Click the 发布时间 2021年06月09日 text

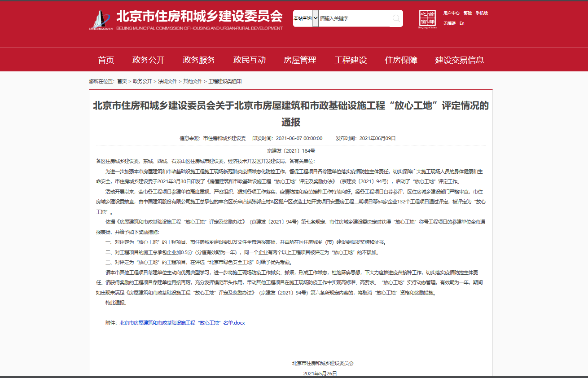(366, 138)
